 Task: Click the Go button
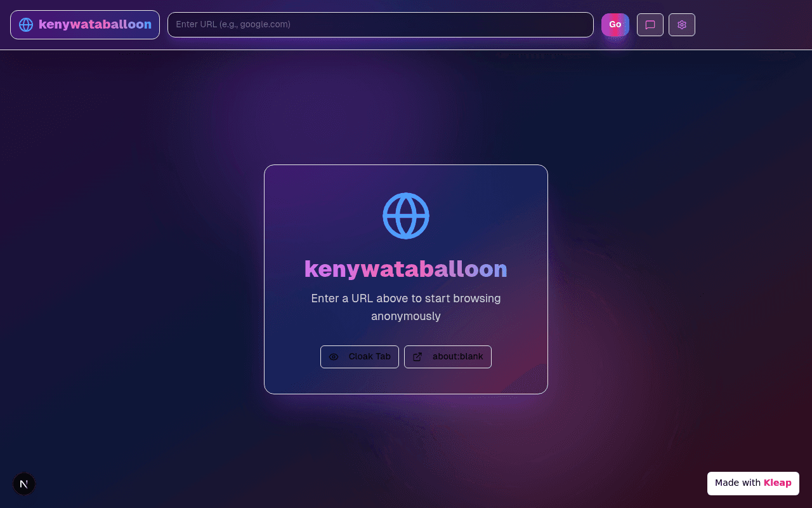coord(615,25)
